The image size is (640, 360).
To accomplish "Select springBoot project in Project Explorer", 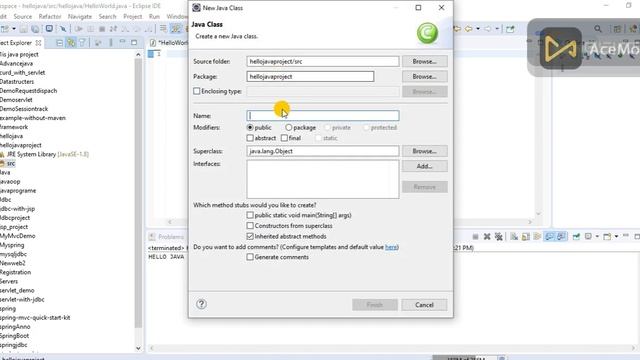I will point(14,336).
